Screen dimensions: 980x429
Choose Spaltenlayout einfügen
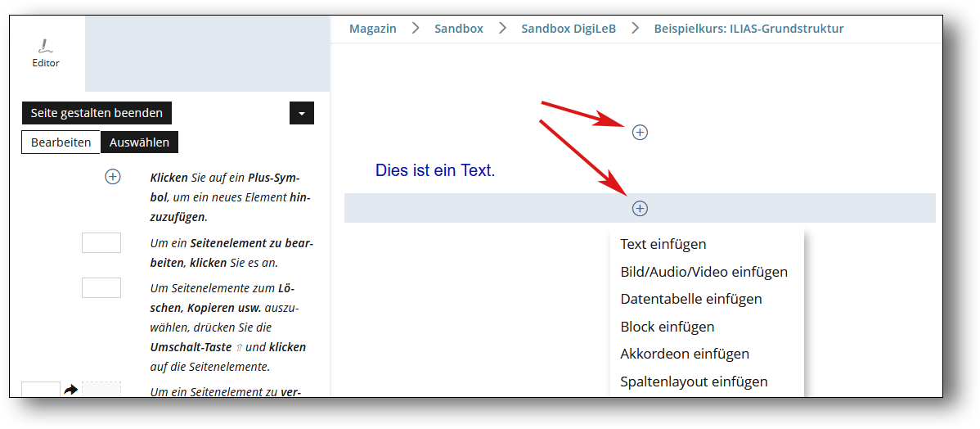(694, 382)
